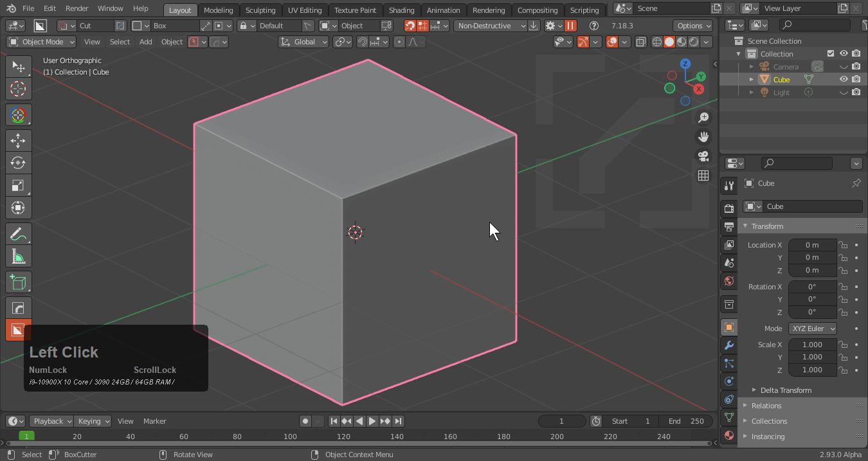868x461 pixels.
Task: Choose the Add Cube tool
Action: click(18, 282)
